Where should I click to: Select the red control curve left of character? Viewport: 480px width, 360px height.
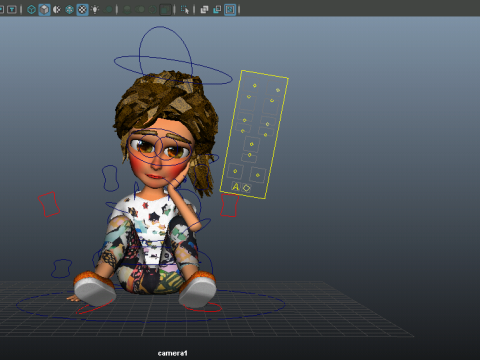click(49, 204)
